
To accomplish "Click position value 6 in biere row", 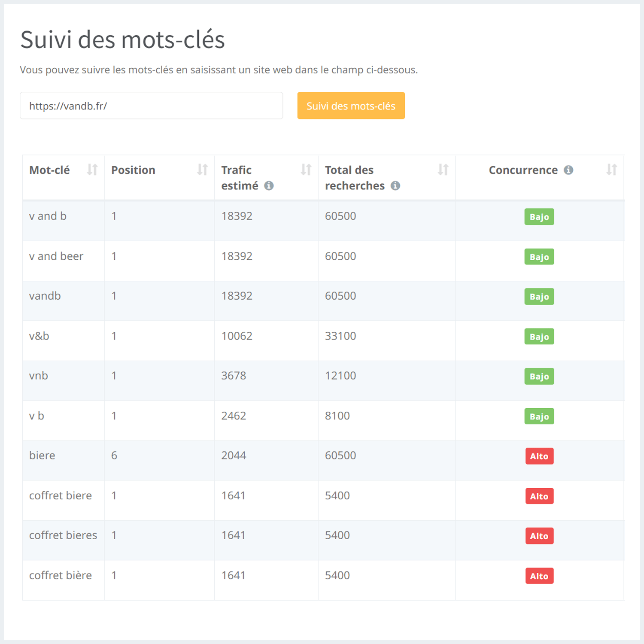I will 114,456.
